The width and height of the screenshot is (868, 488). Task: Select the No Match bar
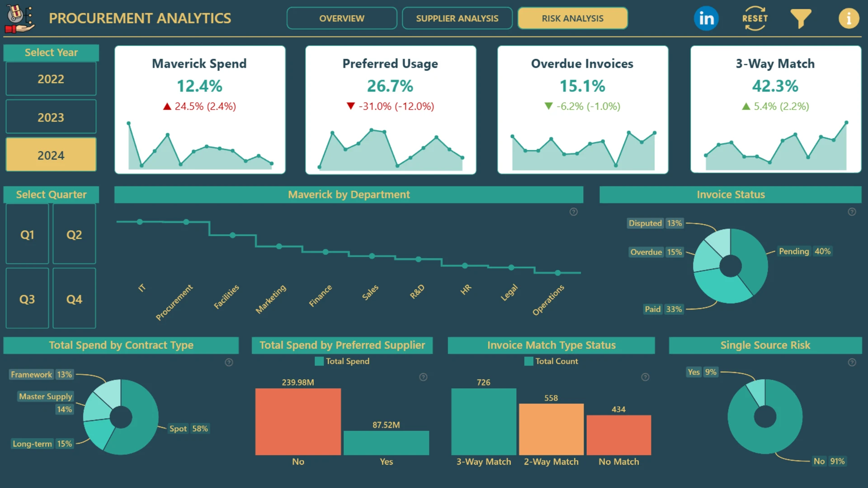click(619, 435)
